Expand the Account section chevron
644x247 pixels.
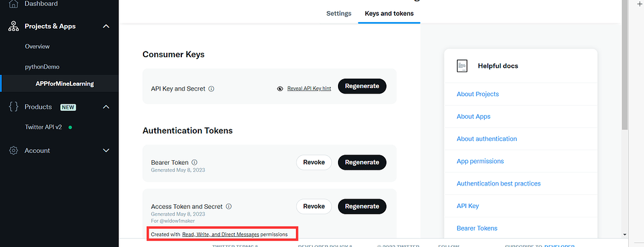click(106, 151)
